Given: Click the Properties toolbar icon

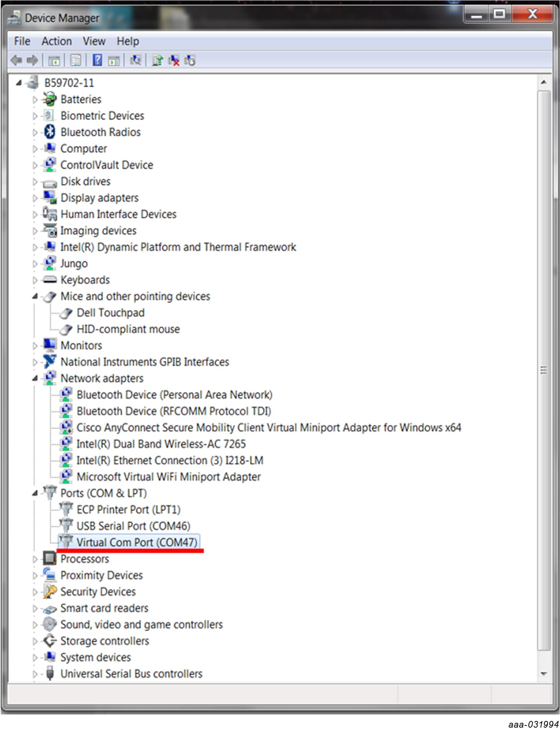Looking at the screenshot, I should tap(76, 60).
